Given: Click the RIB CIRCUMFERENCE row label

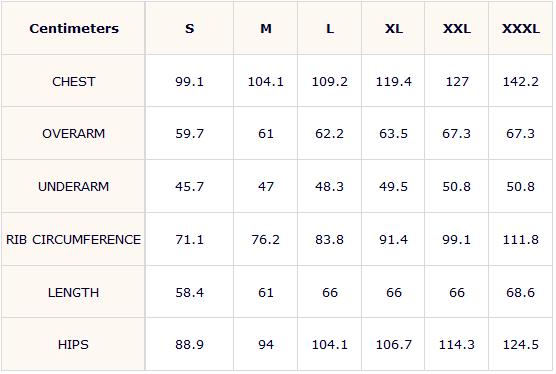Looking at the screenshot, I should [x=74, y=240].
